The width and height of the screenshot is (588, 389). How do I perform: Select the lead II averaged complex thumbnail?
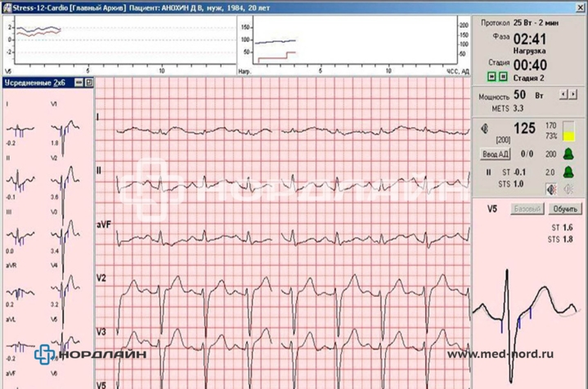pos(20,173)
